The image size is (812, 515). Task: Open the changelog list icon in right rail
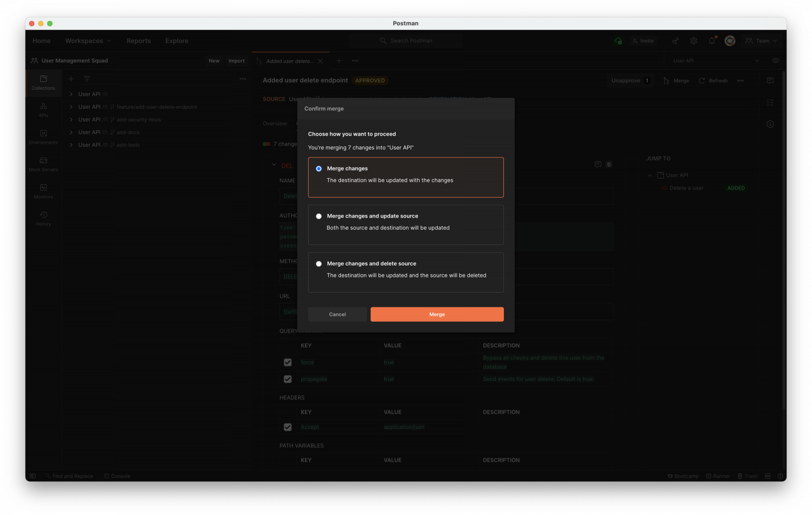770,102
